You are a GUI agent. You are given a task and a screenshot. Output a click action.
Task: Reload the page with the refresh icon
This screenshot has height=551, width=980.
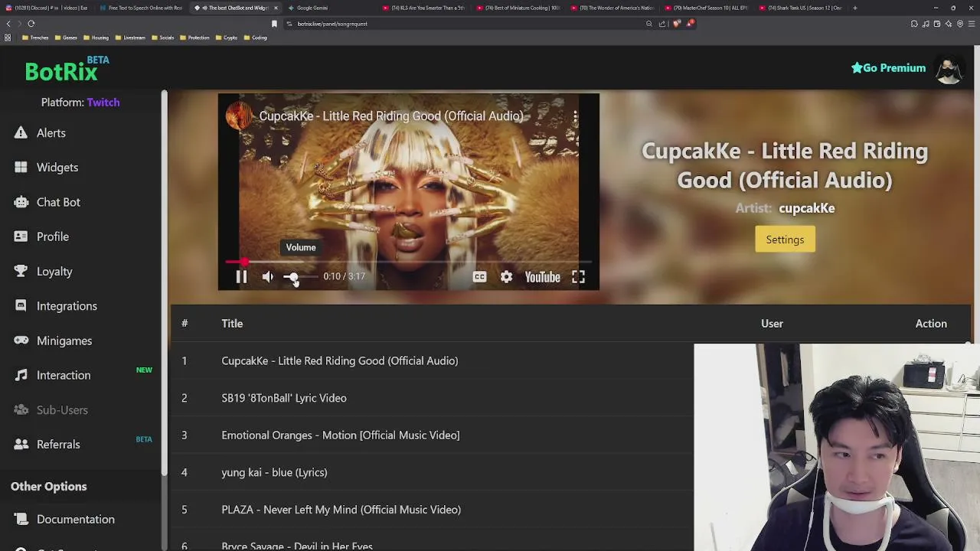coord(31,24)
